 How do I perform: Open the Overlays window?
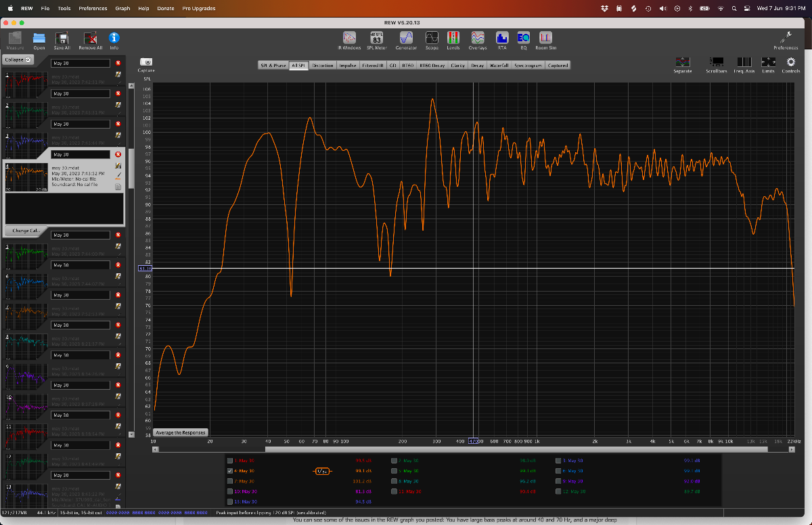(478, 40)
